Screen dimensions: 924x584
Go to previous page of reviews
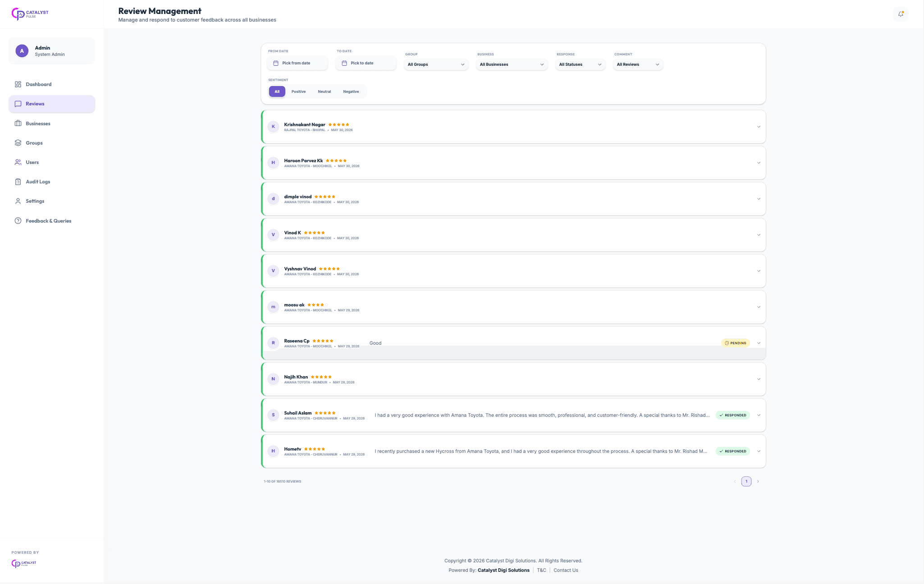point(735,481)
